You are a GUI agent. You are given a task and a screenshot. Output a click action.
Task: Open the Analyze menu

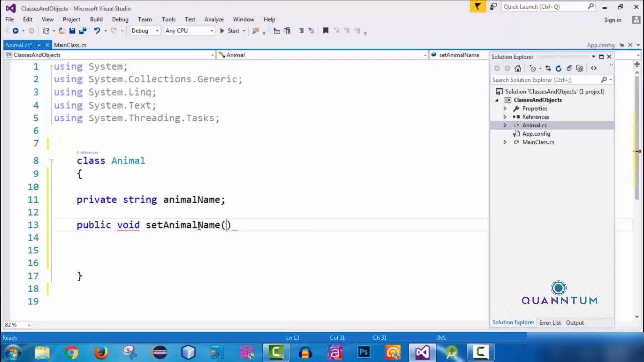[214, 19]
